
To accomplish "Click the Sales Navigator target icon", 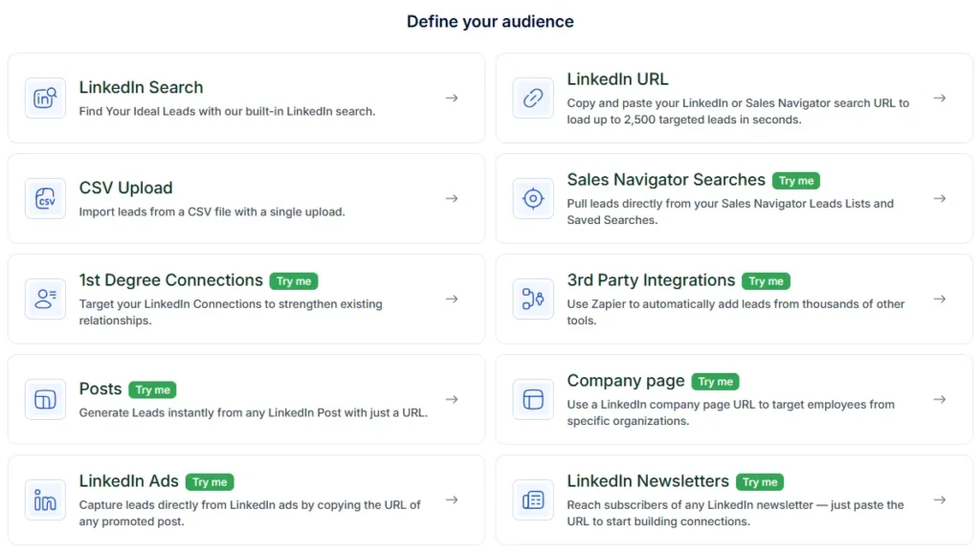I will click(533, 199).
